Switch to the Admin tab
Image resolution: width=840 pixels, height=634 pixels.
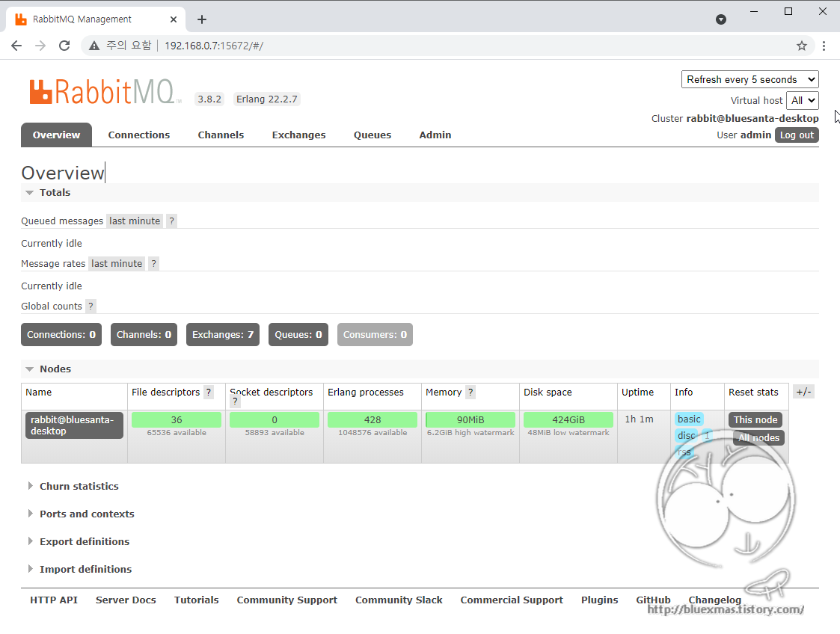point(435,135)
